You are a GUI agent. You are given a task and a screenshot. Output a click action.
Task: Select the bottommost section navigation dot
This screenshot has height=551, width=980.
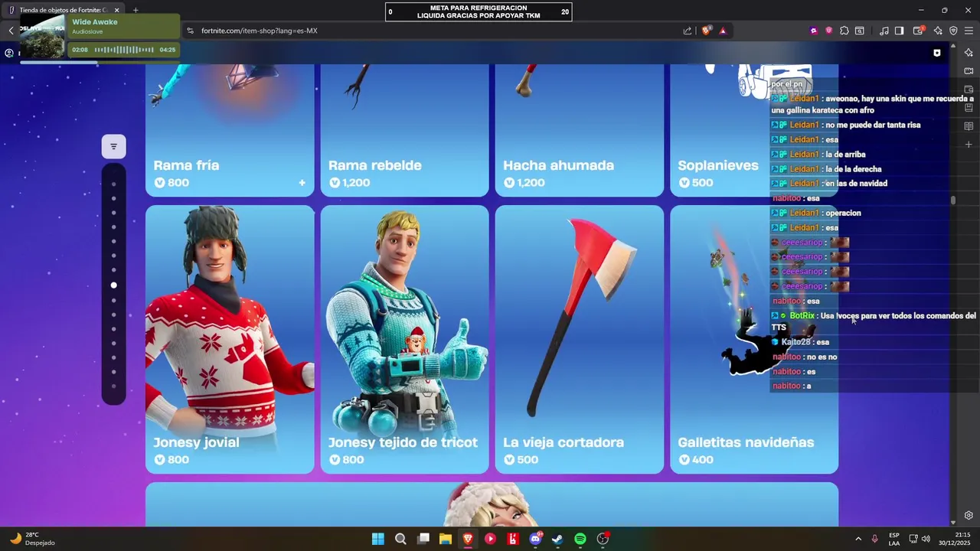[113, 386]
